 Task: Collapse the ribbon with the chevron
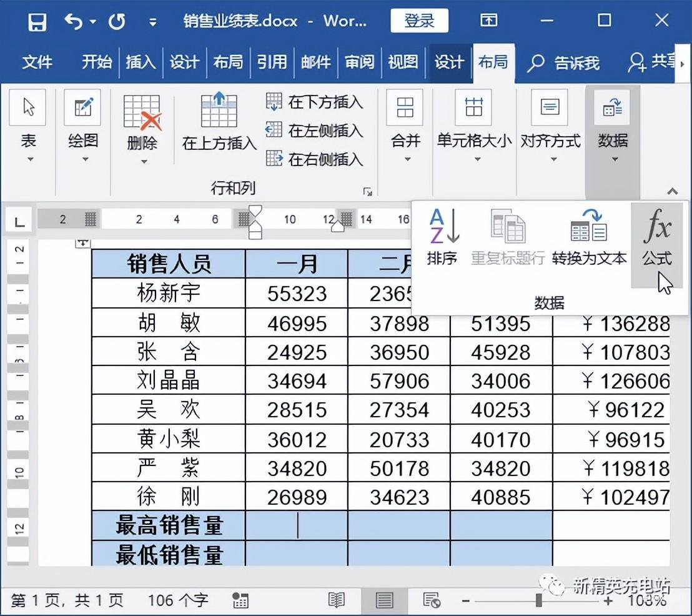pos(672,191)
